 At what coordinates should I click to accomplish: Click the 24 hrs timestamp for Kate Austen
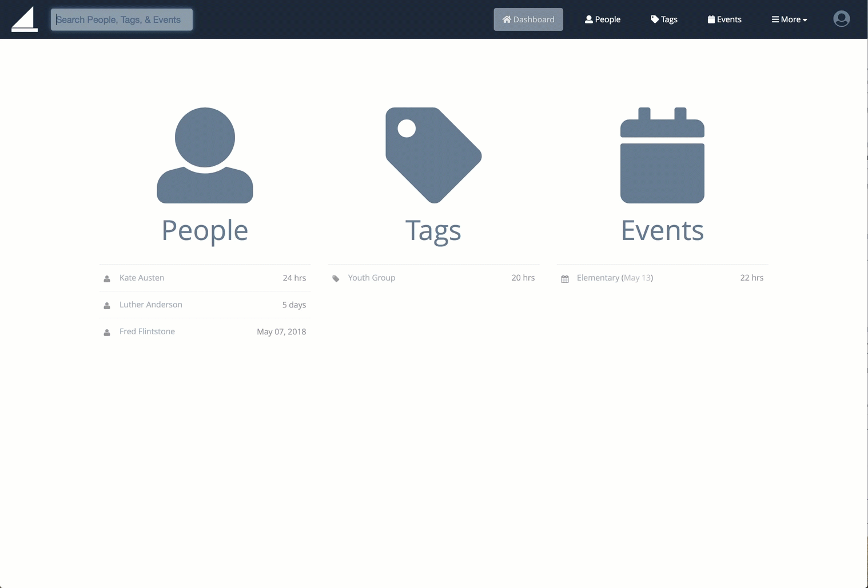click(294, 278)
